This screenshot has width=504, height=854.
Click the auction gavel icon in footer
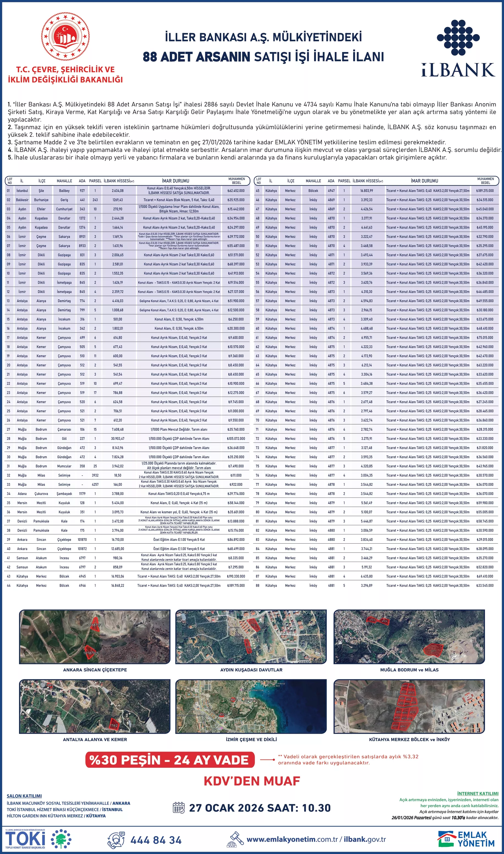pyautogui.click(x=235, y=839)
